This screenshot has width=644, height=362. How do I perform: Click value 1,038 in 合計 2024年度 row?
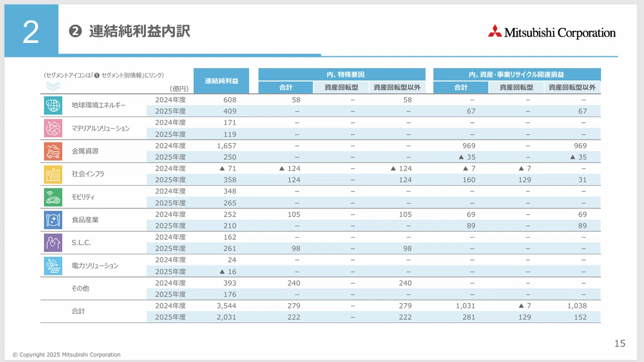[577, 306]
